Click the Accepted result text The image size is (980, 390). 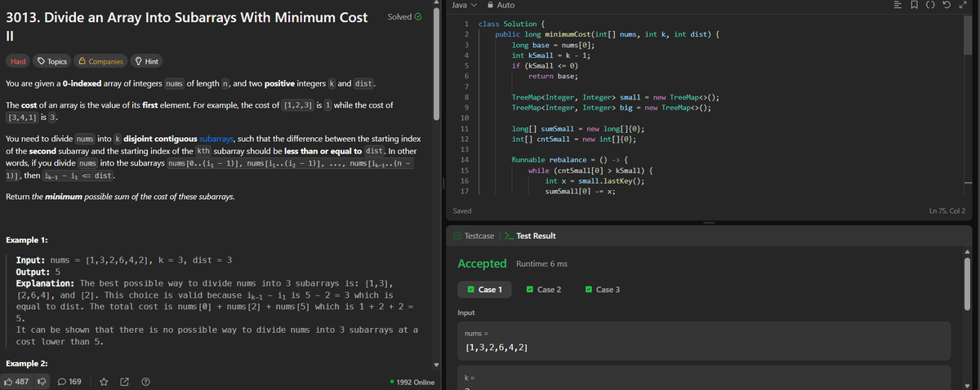pos(482,264)
